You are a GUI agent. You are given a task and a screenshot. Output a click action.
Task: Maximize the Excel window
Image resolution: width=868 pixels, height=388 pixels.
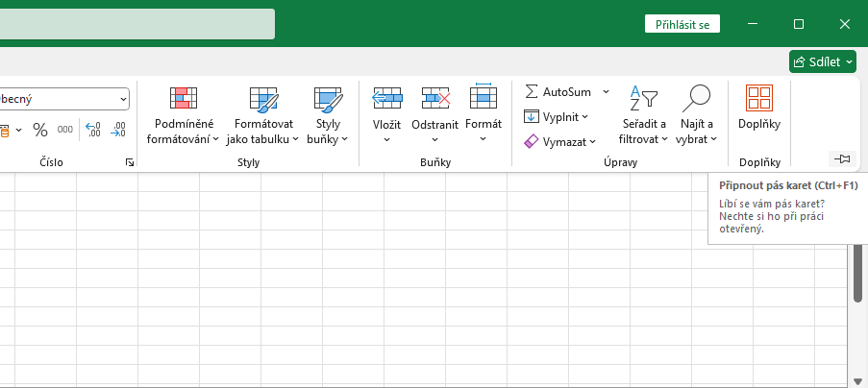click(798, 24)
